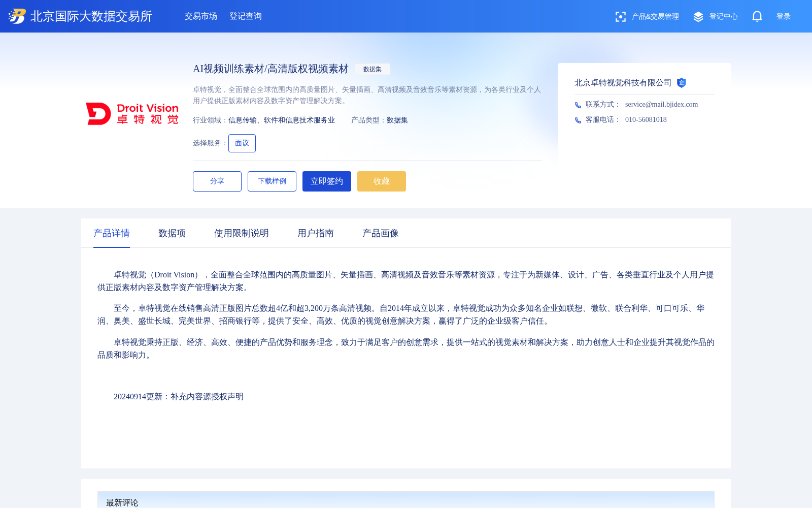Click the phone icon beside 联系方式
Viewport: 812px width, 508px height.
[x=578, y=105]
